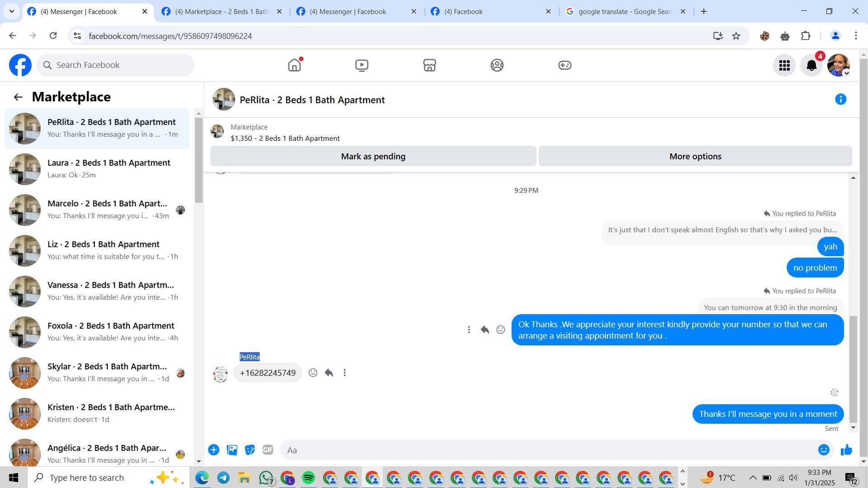
Task: Open Telegram from the taskbar
Action: click(x=223, y=478)
